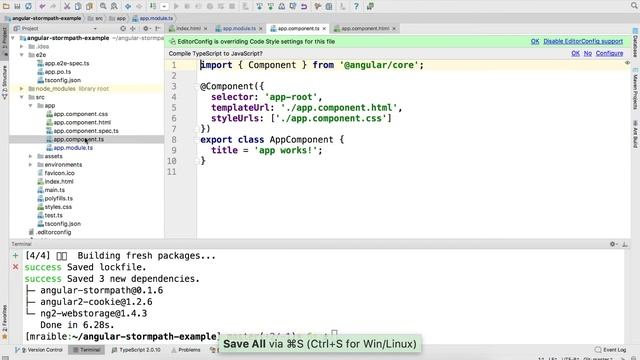Close the index.html editor tab
640x360 pixels.
click(x=205, y=29)
